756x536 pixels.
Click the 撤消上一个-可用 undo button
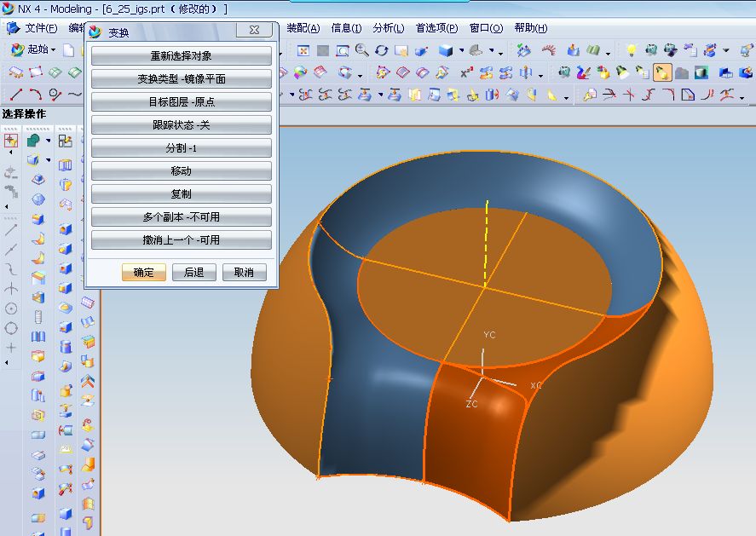(x=182, y=240)
